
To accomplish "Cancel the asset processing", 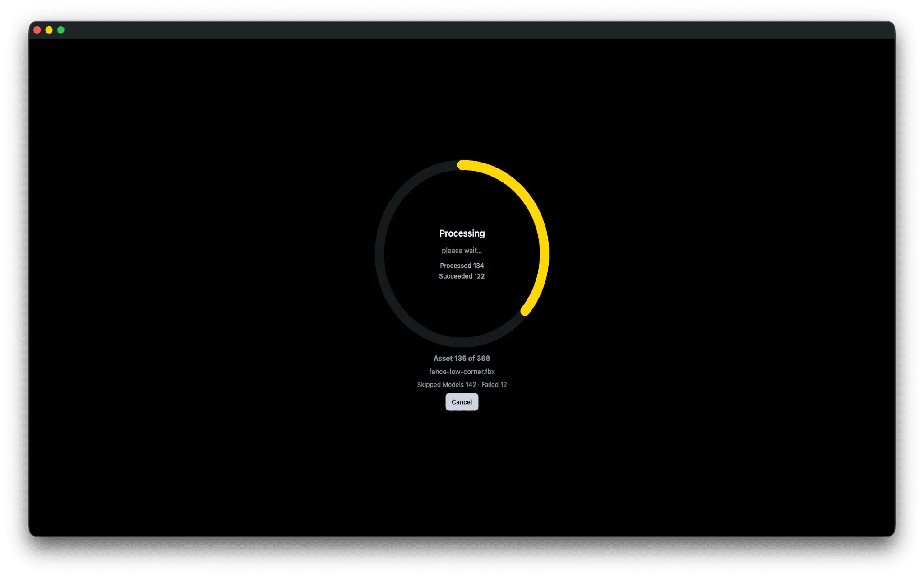I will point(462,402).
